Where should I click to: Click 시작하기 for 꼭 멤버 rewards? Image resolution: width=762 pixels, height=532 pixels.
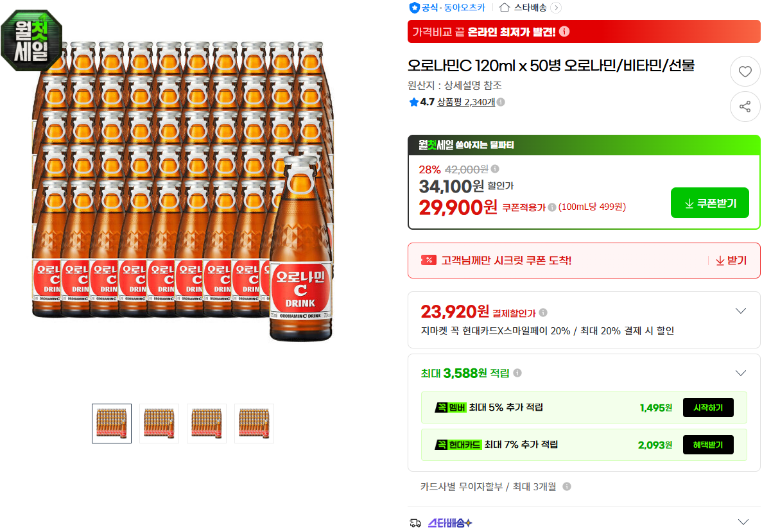pos(708,408)
